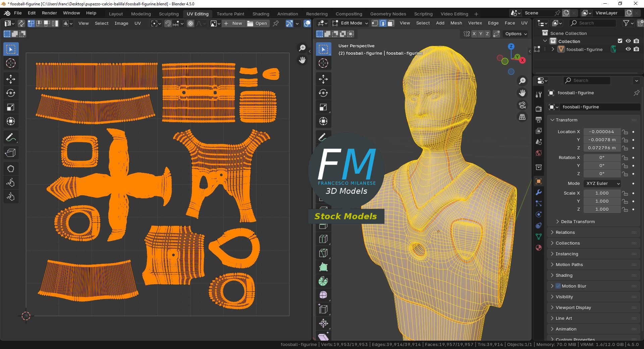Screen dimensions: 644x349
Task: Switch to the Texture Paint workspace tab
Action: [230, 14]
